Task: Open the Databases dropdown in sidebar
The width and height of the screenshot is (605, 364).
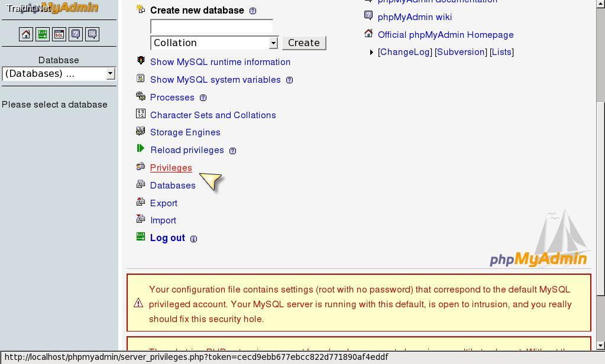Action: pos(59,74)
